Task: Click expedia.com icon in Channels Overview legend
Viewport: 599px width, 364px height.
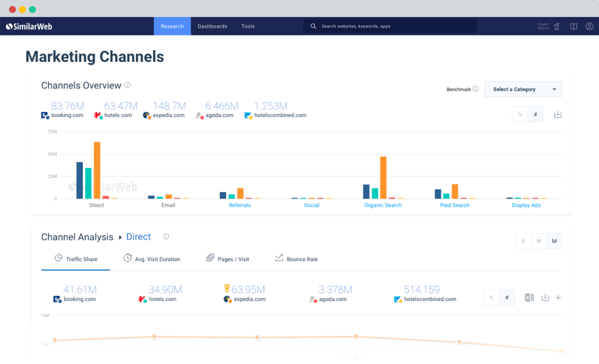Action: point(147,116)
